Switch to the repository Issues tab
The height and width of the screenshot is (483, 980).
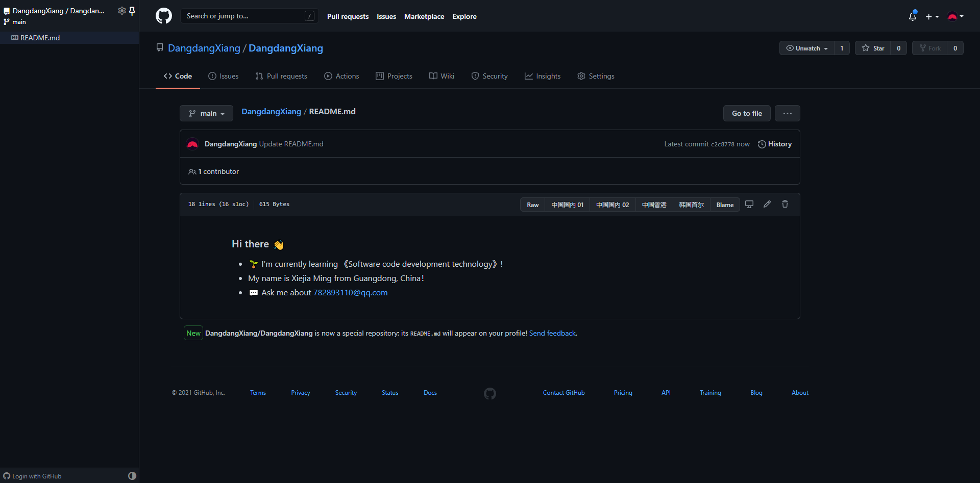(224, 76)
